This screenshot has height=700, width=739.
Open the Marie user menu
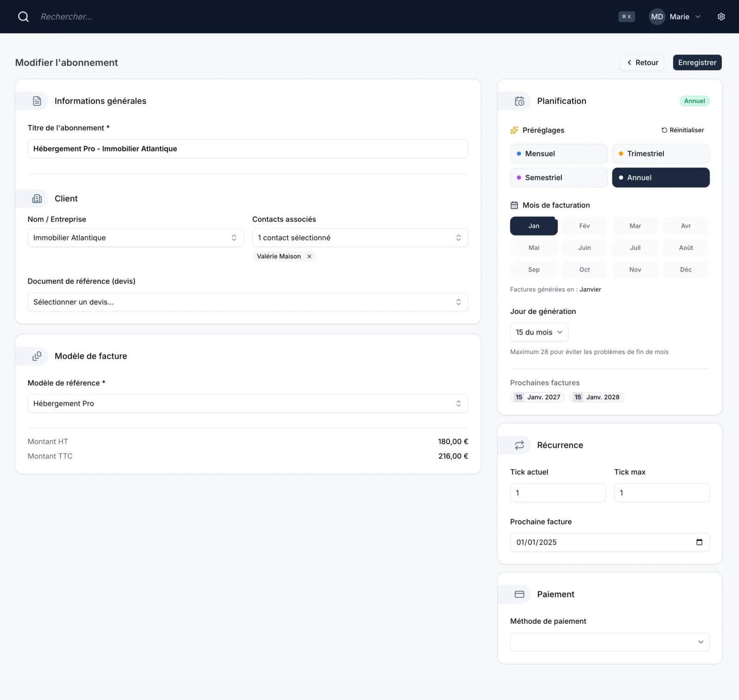[675, 17]
